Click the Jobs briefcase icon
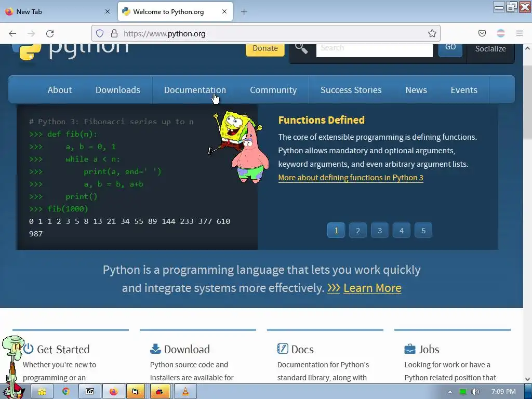The image size is (532, 399). click(x=410, y=349)
